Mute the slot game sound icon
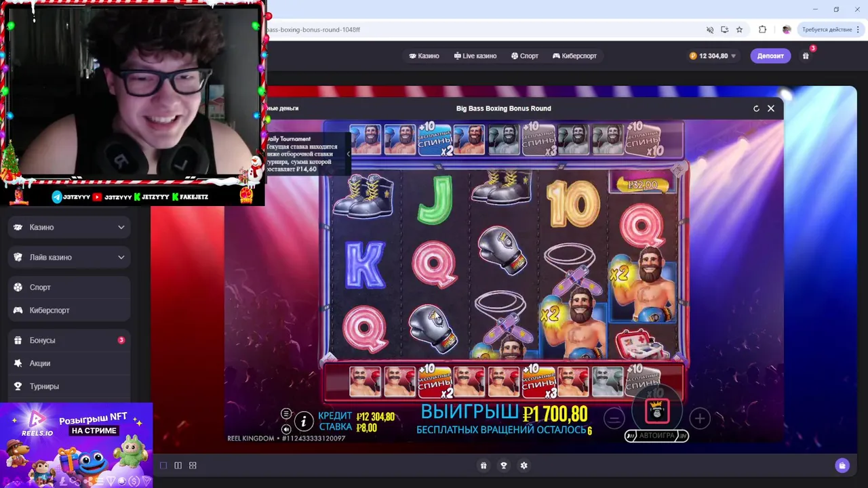 [x=286, y=428]
